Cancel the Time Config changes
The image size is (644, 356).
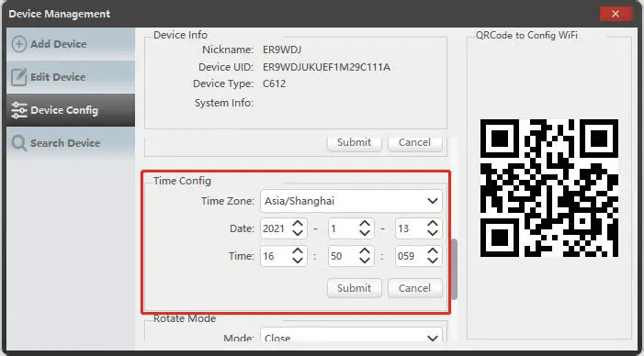(x=415, y=288)
